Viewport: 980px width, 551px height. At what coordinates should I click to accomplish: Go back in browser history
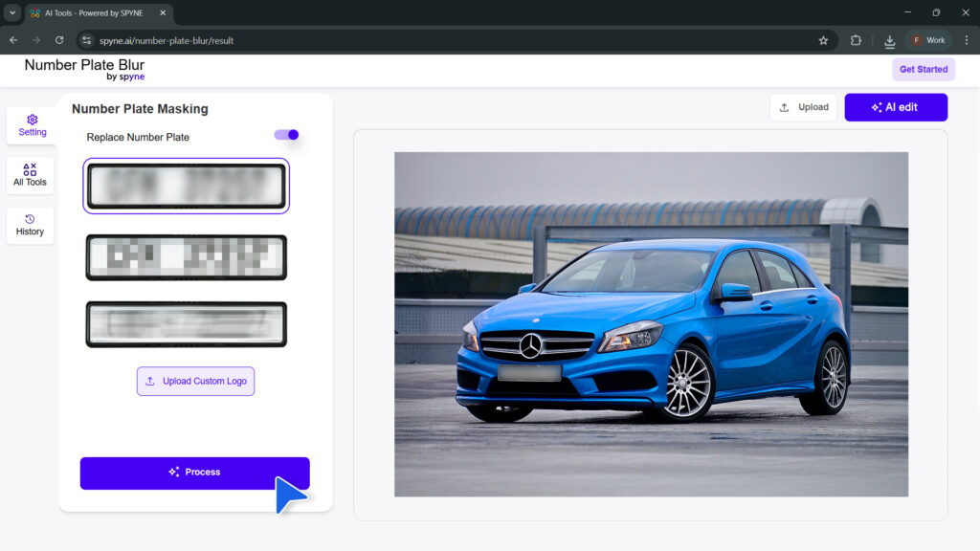click(x=13, y=40)
